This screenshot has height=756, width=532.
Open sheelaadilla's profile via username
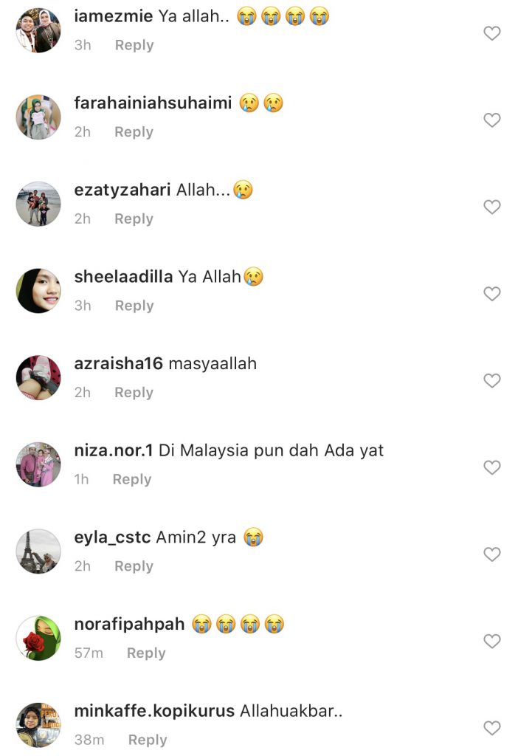click(123, 277)
